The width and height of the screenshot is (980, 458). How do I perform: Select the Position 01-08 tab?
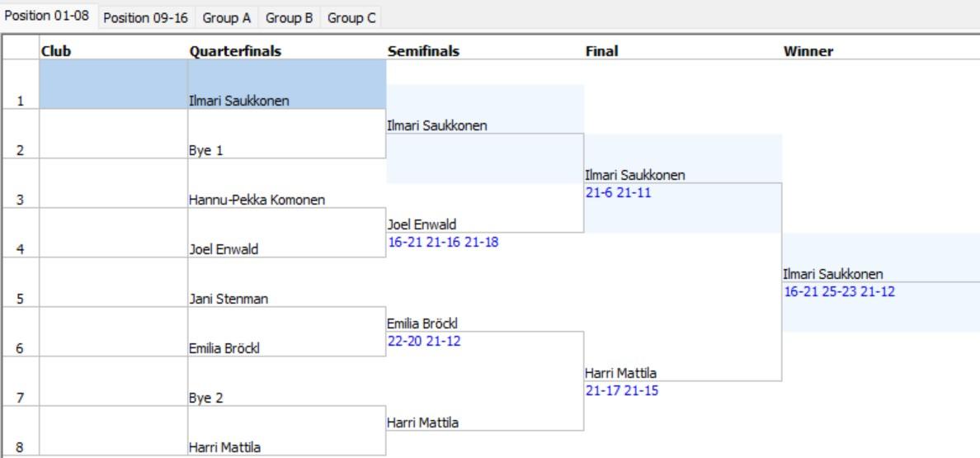pyautogui.click(x=48, y=17)
